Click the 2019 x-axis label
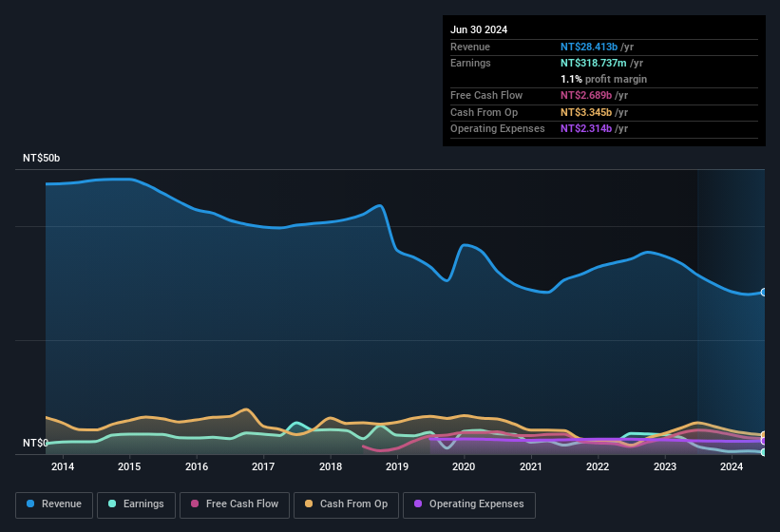780x532 pixels. click(397, 466)
